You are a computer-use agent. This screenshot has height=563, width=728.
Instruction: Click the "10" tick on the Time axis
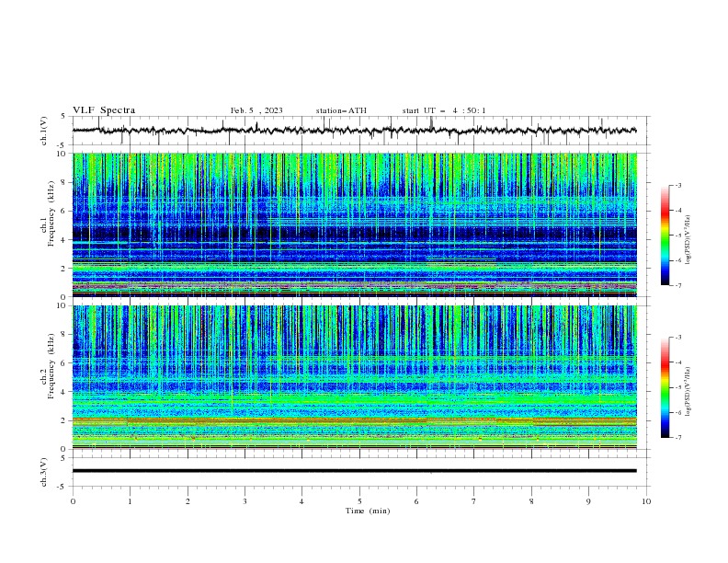pos(646,501)
